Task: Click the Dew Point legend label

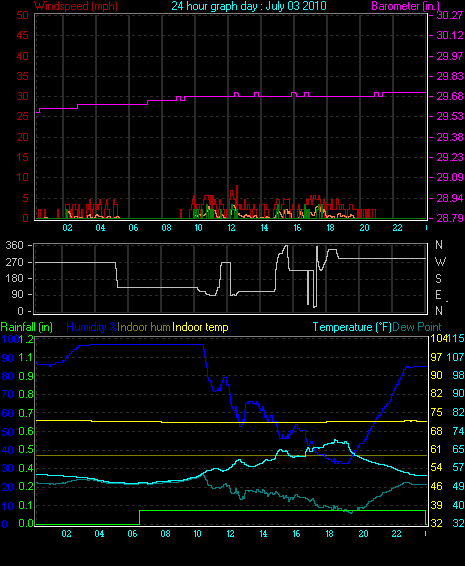Action: [x=417, y=327]
